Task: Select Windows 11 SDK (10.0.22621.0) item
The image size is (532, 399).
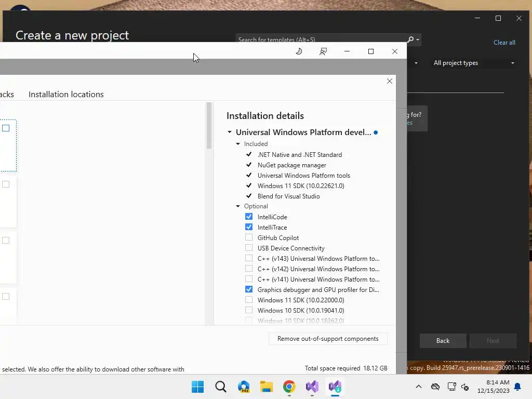Action: (301, 186)
